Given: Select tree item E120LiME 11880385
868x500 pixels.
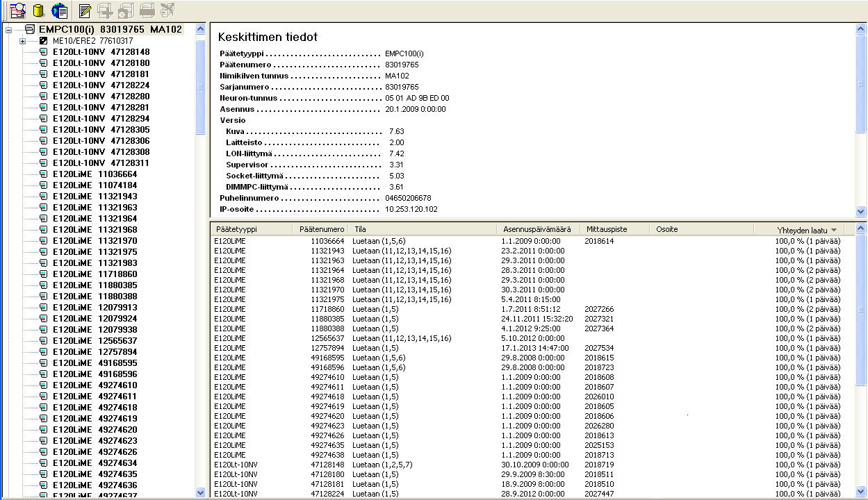Looking at the screenshot, I should (95, 285).
